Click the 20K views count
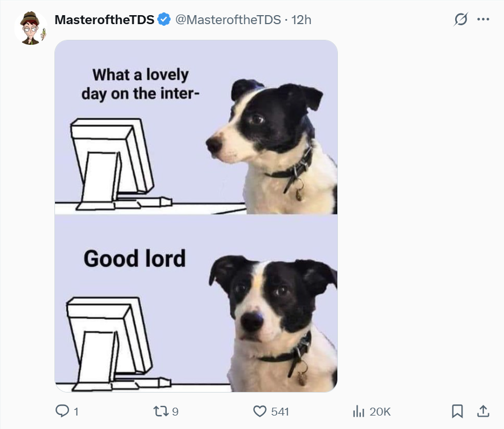 click(380, 412)
